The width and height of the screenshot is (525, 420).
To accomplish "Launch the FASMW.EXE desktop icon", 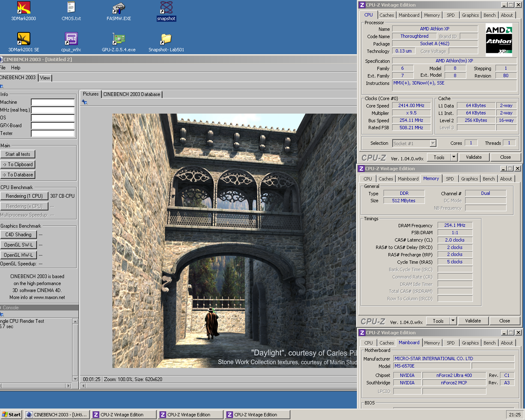I will click(119, 11).
